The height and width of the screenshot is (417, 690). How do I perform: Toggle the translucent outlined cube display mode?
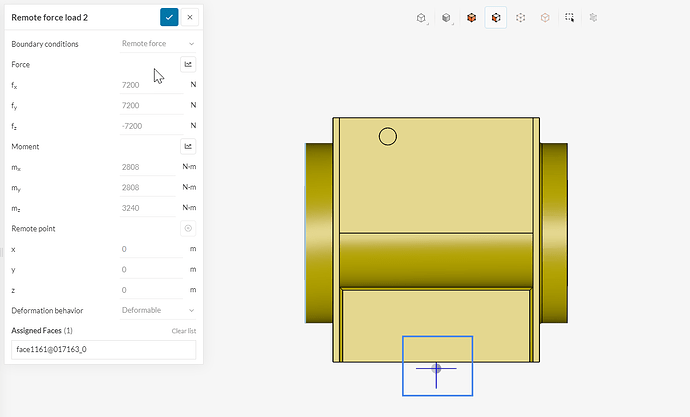coord(545,17)
